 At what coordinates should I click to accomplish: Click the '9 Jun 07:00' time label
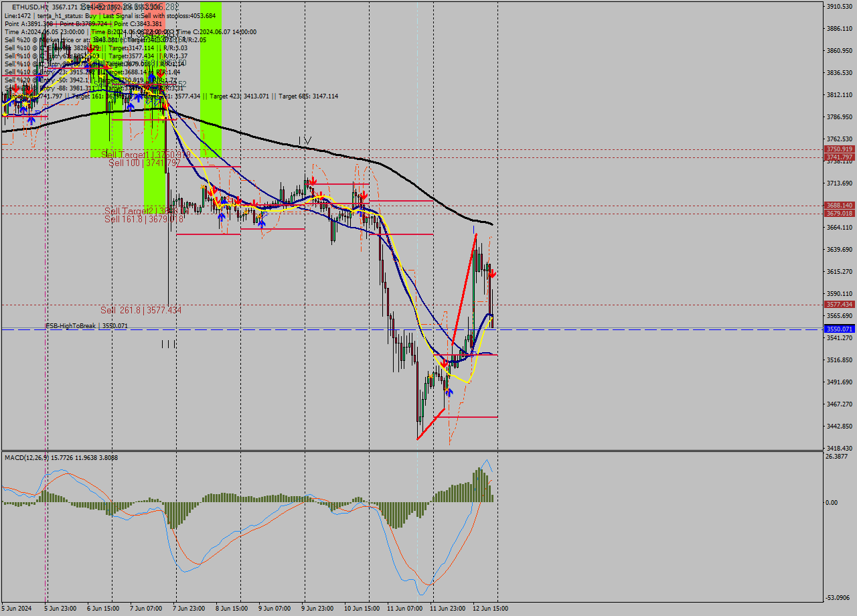[x=275, y=609]
